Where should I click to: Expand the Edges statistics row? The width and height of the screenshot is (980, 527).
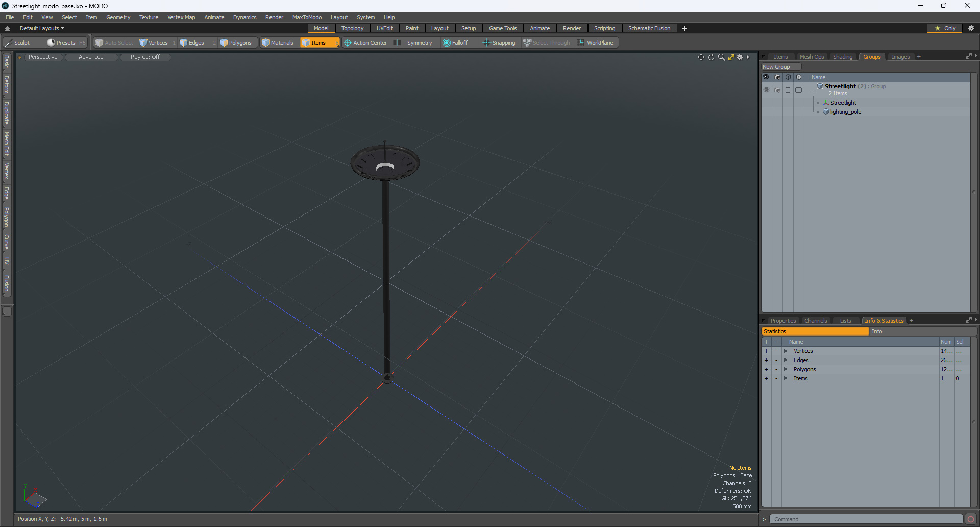[x=786, y=360]
